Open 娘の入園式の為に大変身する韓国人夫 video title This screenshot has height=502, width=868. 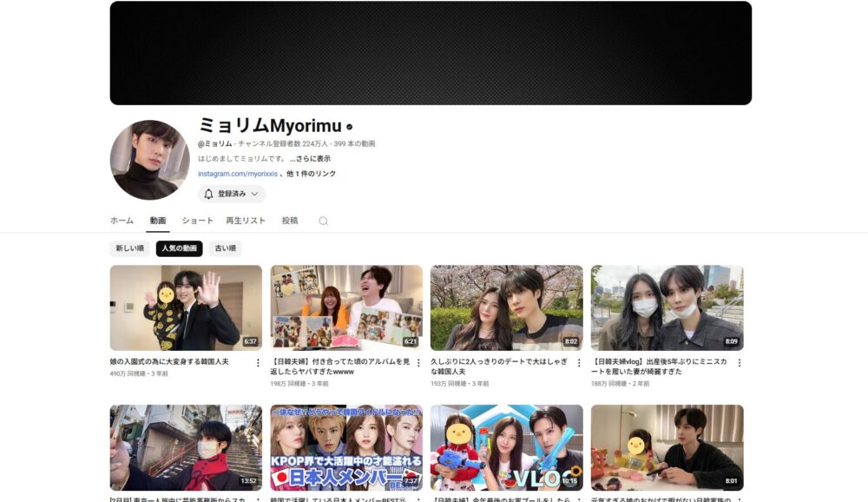pos(170,361)
